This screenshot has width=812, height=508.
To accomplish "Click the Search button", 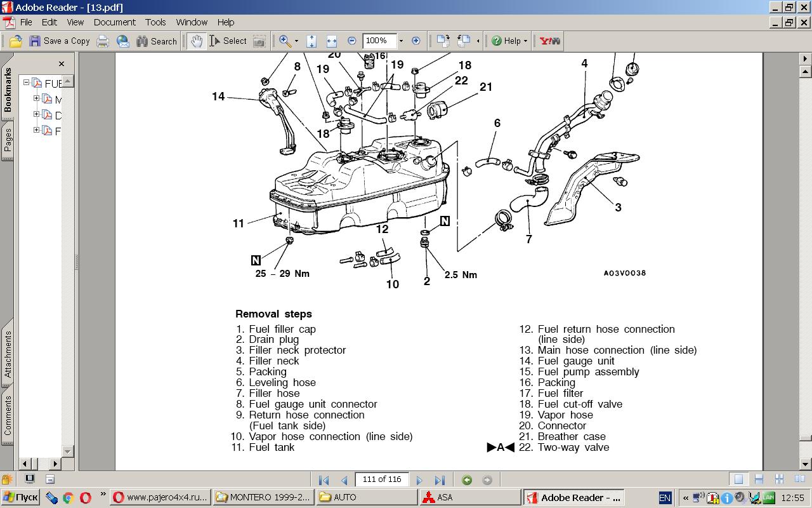I will click(x=157, y=41).
